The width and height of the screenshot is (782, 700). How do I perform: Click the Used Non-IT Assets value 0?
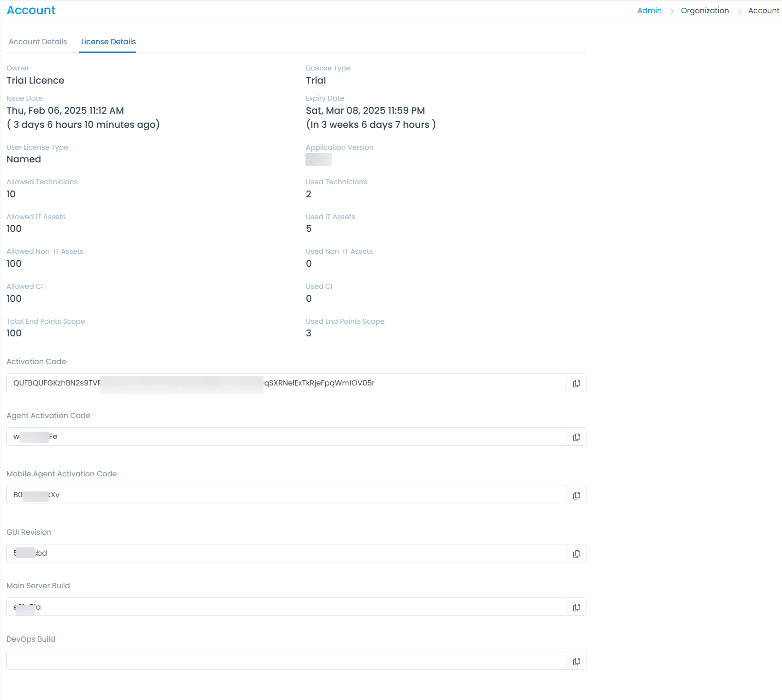tap(309, 263)
